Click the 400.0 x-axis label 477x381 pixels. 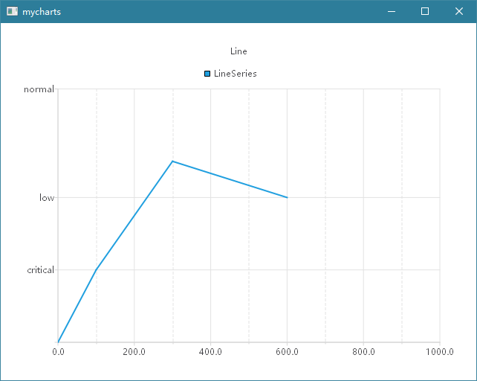coord(210,352)
